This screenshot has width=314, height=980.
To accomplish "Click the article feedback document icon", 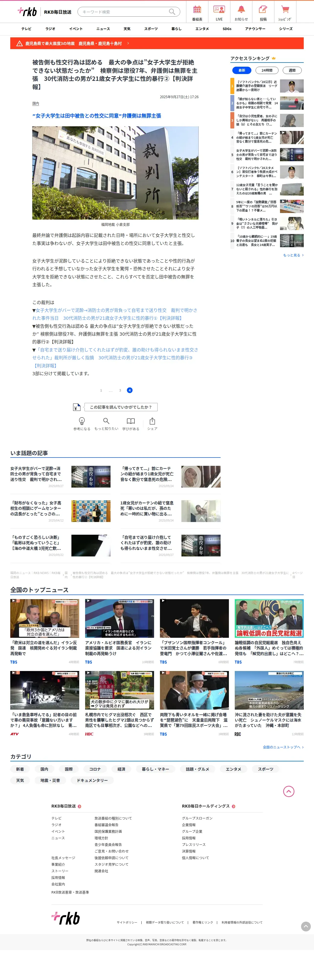I will tap(77, 407).
